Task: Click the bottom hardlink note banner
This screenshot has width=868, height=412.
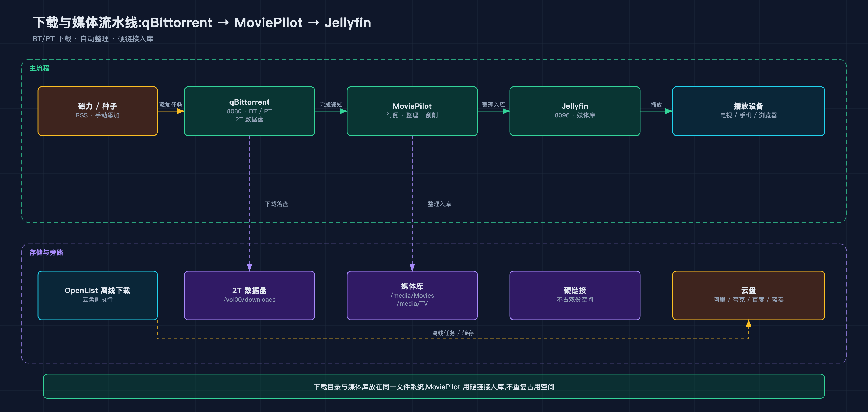Action: (434, 387)
